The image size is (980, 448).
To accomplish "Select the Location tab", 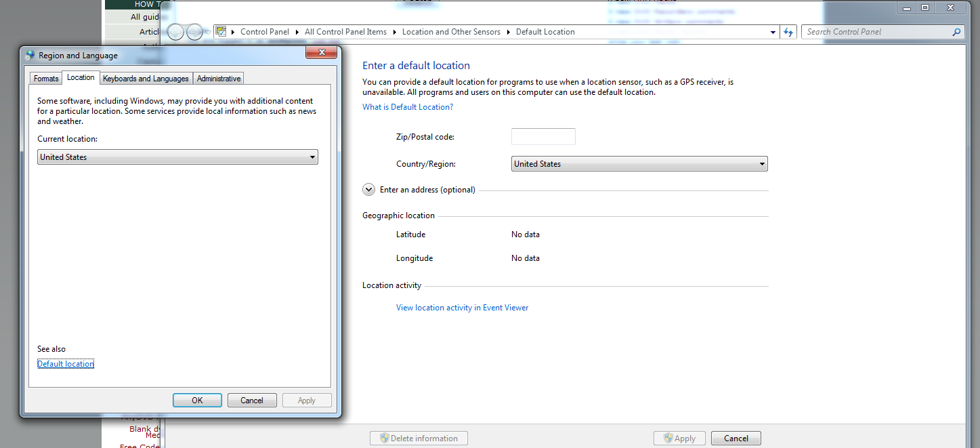I will click(x=81, y=77).
